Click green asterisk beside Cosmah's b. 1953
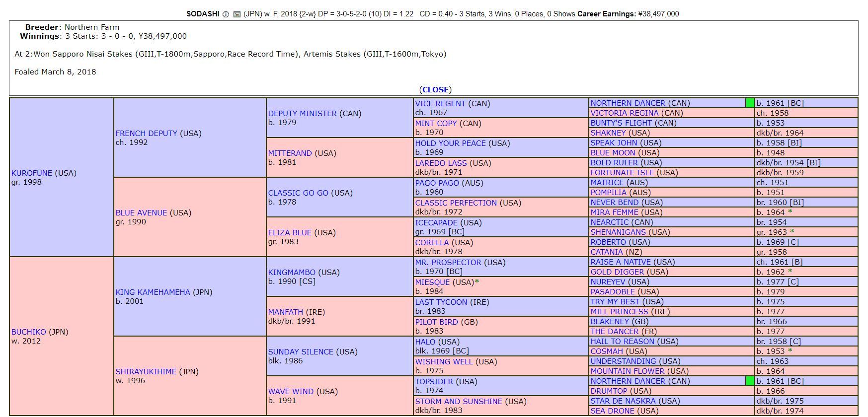868x417 pixels. 790,351
